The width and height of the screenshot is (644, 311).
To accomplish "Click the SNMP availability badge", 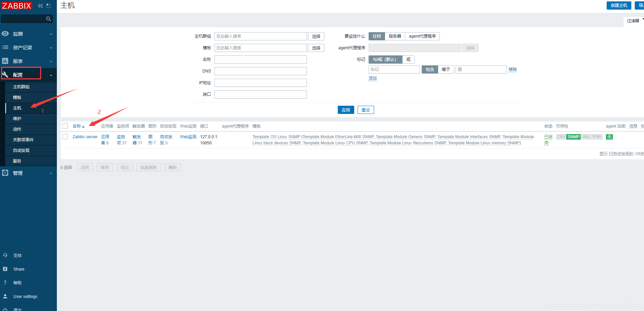I will [573, 137].
